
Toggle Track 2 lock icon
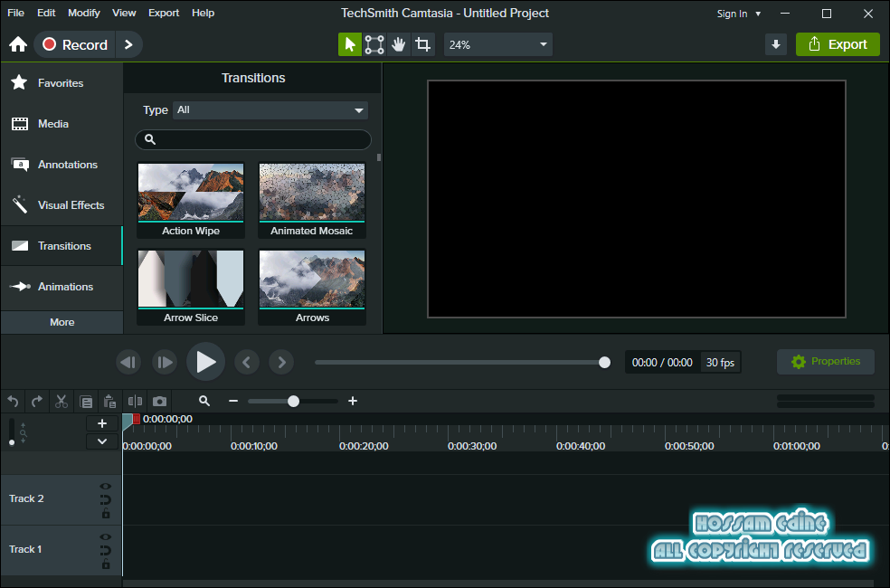point(106,513)
